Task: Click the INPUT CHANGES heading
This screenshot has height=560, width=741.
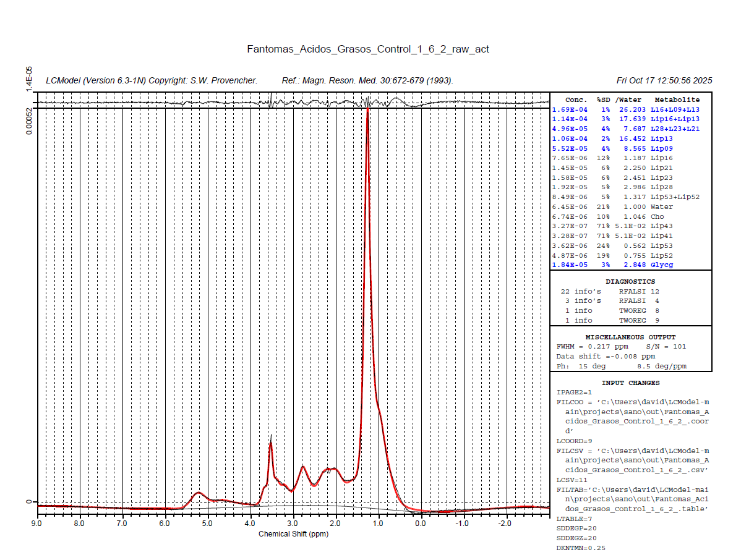Action: 630,383
